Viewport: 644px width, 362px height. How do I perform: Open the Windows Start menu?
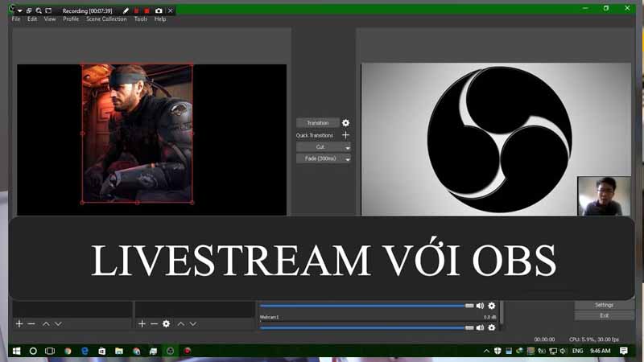[16, 351]
